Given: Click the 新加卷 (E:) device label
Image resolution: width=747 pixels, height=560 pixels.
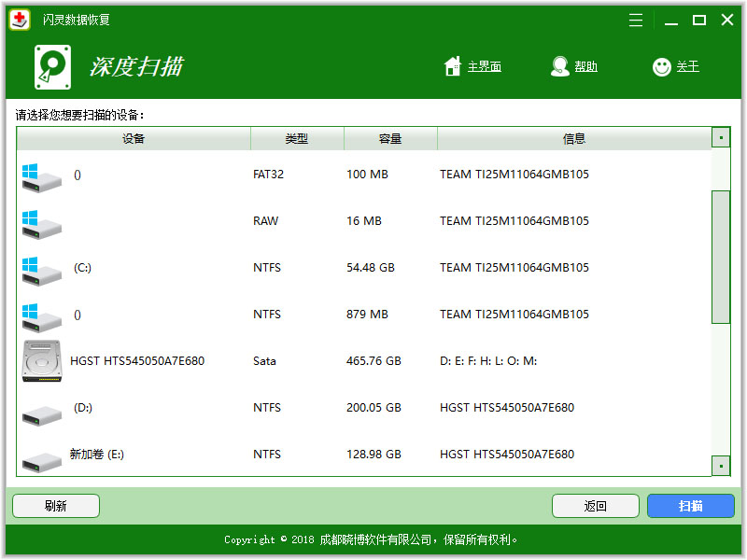Looking at the screenshot, I should tap(97, 455).
